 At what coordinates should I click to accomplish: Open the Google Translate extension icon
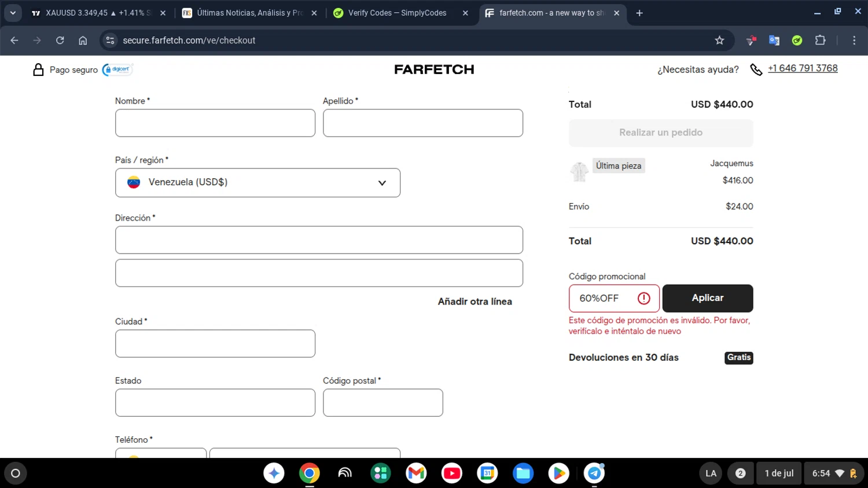point(774,41)
